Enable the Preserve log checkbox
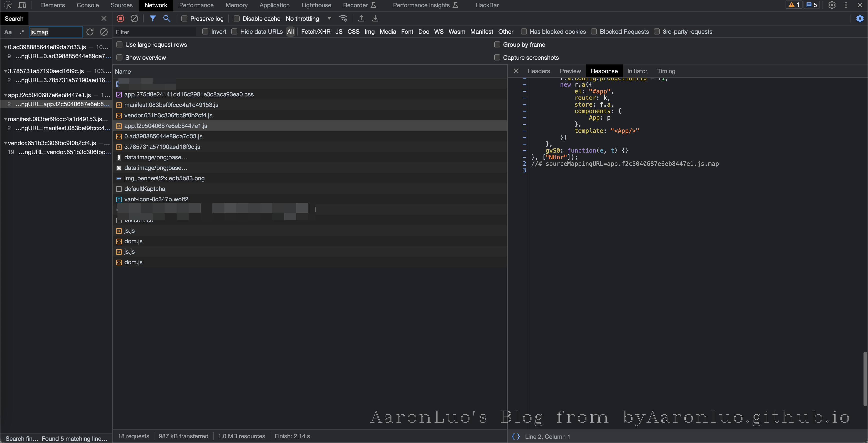 coord(184,18)
